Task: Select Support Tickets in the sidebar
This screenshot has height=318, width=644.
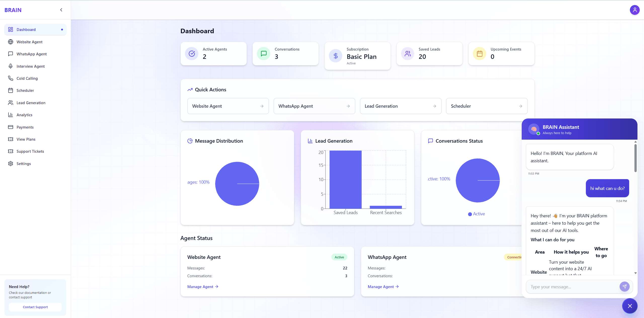Action: click(x=30, y=151)
